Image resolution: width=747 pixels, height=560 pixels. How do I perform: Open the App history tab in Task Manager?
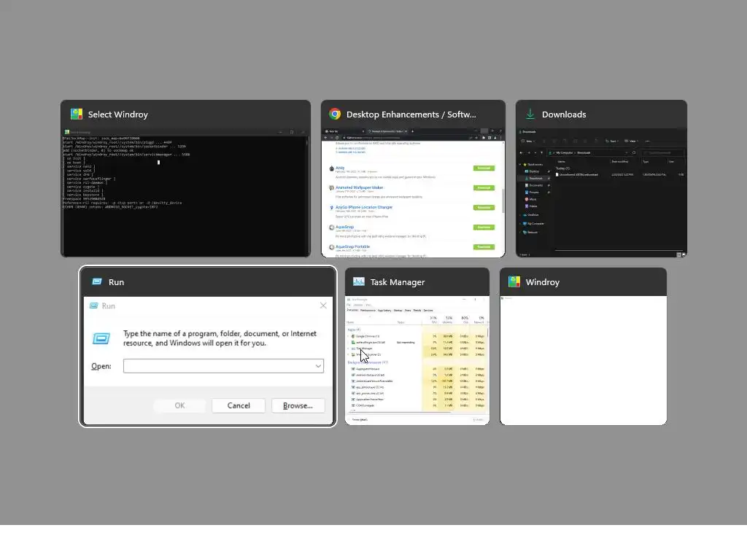(x=384, y=311)
